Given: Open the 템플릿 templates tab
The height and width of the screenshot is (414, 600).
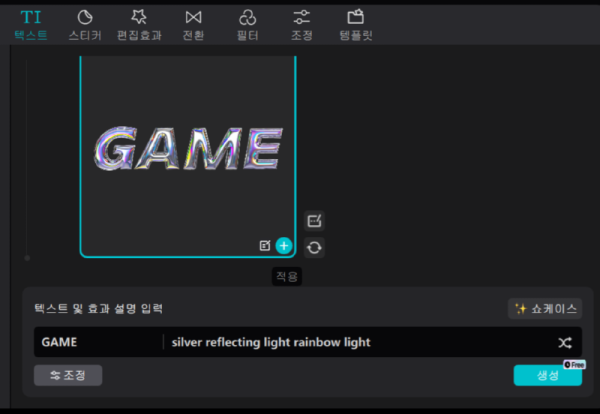Looking at the screenshot, I should (355, 24).
